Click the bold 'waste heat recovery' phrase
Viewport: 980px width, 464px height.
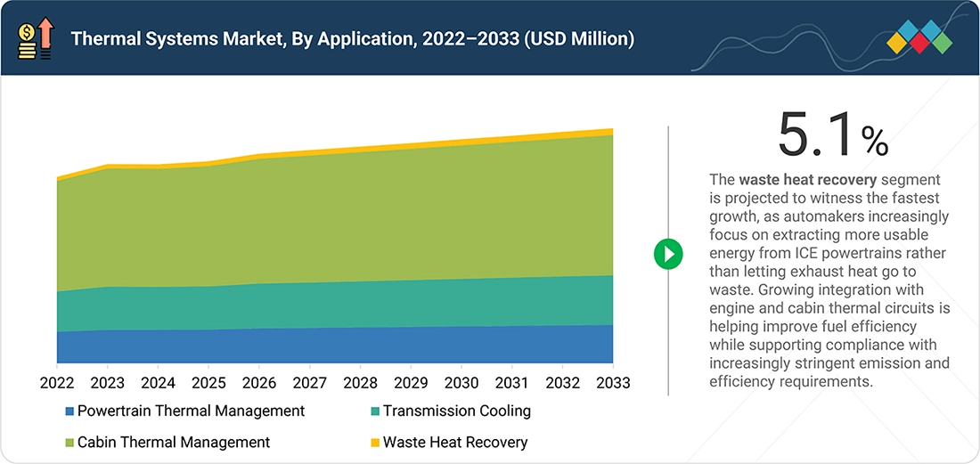[x=808, y=180]
